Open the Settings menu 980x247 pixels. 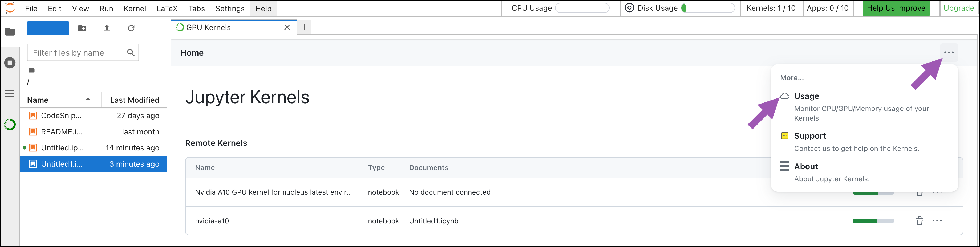230,8
